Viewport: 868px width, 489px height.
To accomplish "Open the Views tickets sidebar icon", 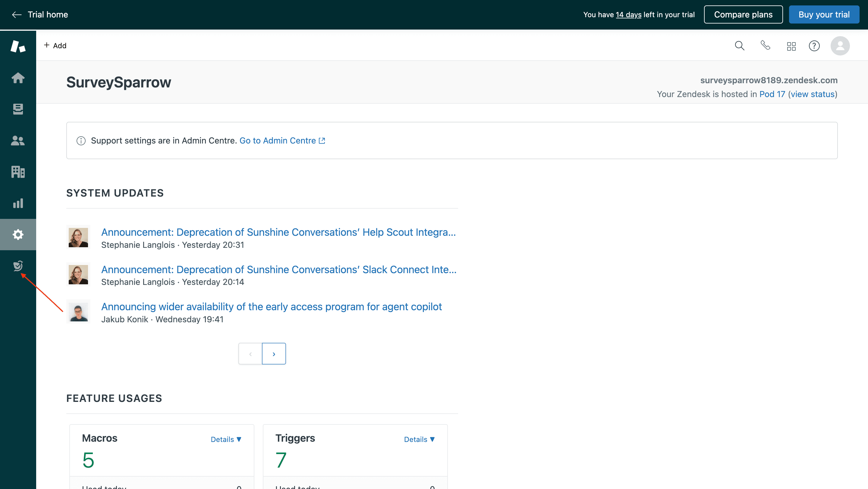I will pyautogui.click(x=18, y=109).
